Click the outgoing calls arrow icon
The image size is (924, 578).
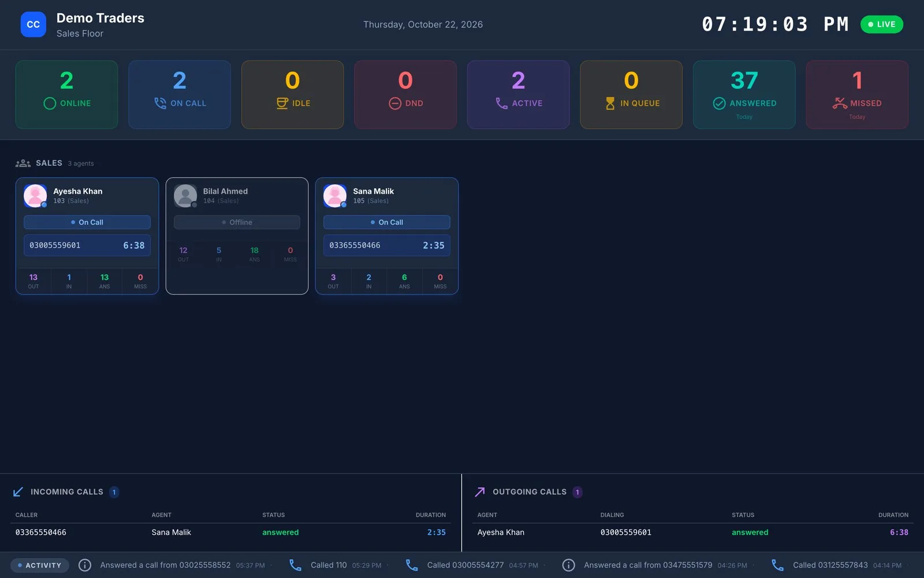[x=480, y=492]
